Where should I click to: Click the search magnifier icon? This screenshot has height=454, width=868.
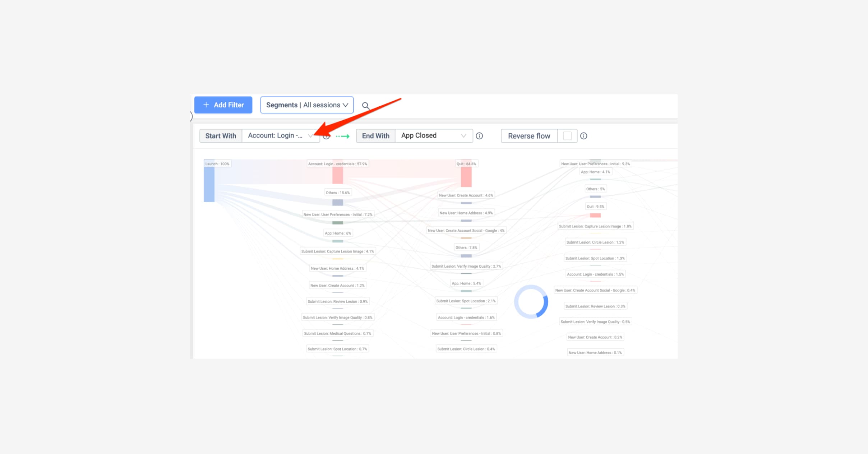pyautogui.click(x=365, y=106)
